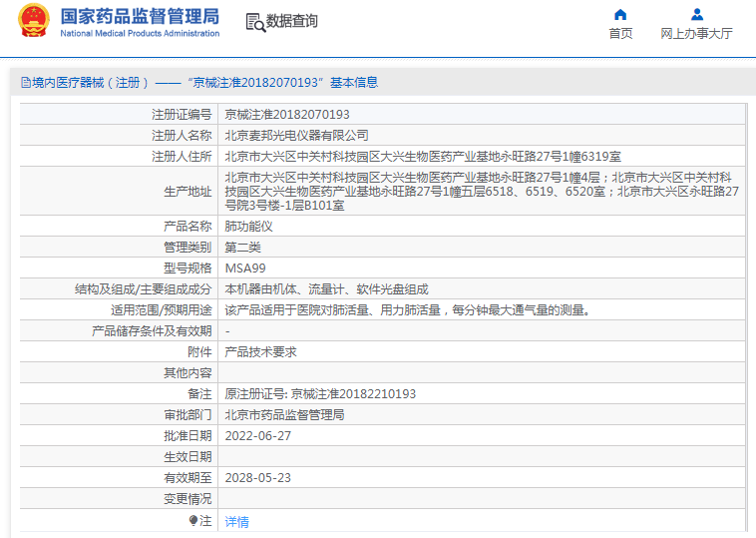Click model specification value MSA99
This screenshot has height=538, width=756.
tap(245, 268)
